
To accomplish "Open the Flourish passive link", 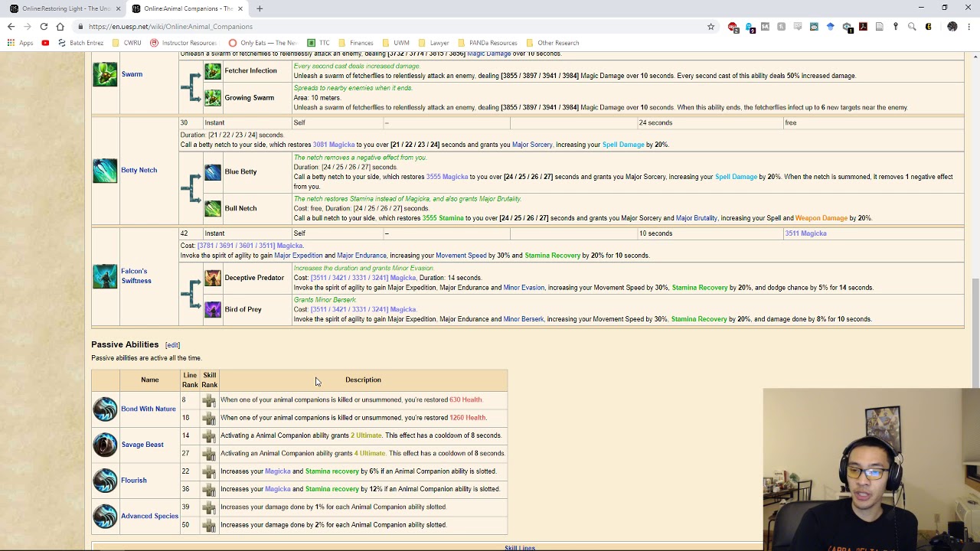I will tap(134, 481).
